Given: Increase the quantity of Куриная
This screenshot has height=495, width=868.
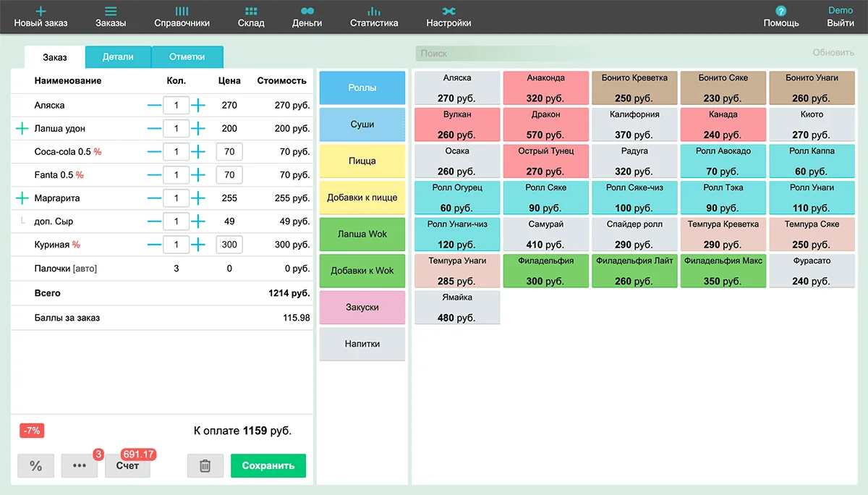Looking at the screenshot, I should [198, 245].
